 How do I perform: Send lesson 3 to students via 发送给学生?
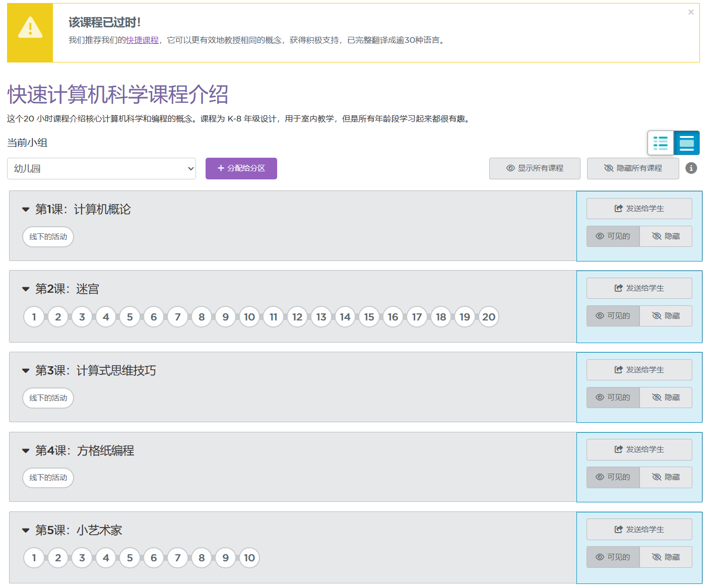pos(639,370)
